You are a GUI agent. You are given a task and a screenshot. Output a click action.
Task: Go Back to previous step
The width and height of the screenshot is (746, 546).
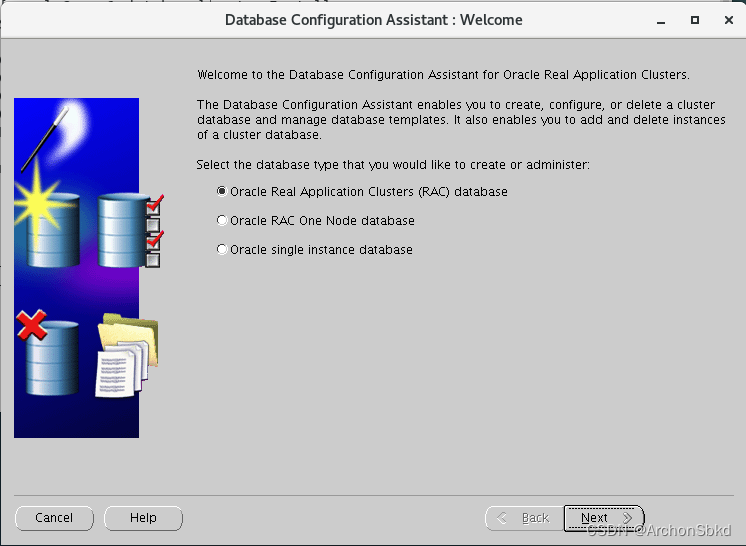[524, 517]
